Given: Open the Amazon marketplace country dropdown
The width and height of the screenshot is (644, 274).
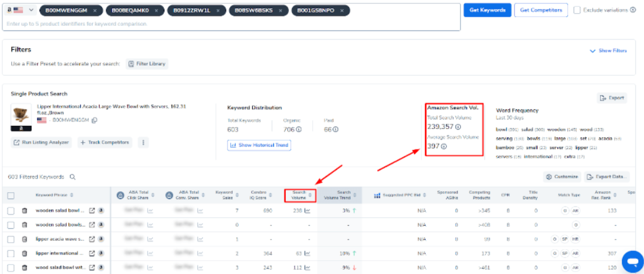Looking at the screenshot, I should [20, 10].
